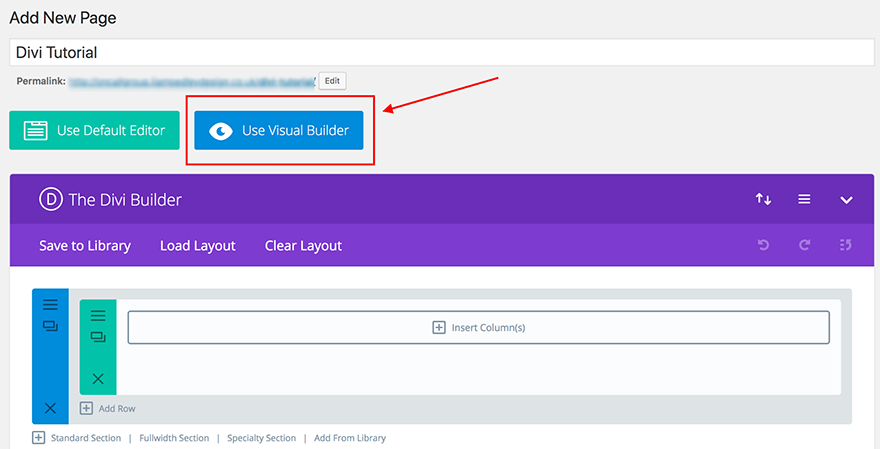Open blue section settings hamburger icon
The image size is (880, 449).
coord(50,305)
